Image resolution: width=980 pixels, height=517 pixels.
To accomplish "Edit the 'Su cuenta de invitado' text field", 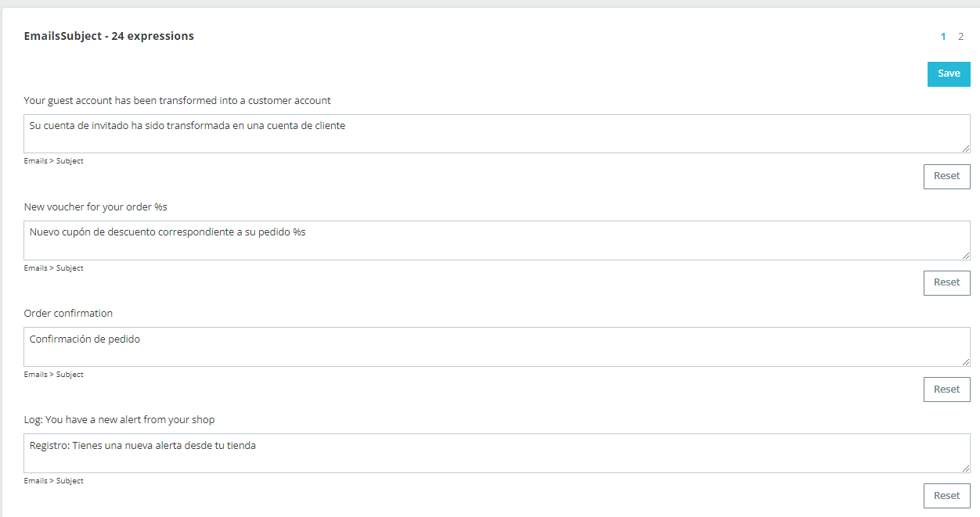I will (496, 134).
